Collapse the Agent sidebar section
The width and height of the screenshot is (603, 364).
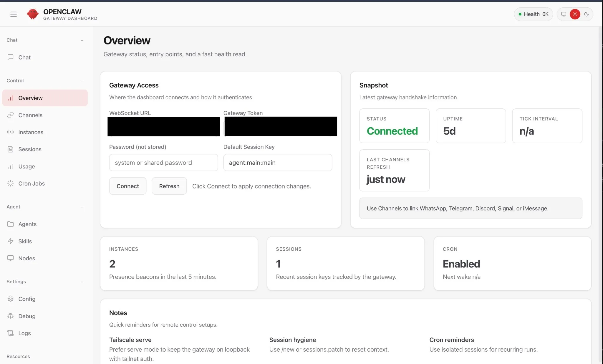[82, 207]
